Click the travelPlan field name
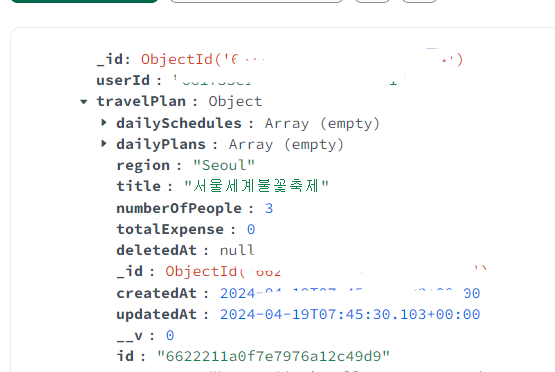 pos(141,102)
